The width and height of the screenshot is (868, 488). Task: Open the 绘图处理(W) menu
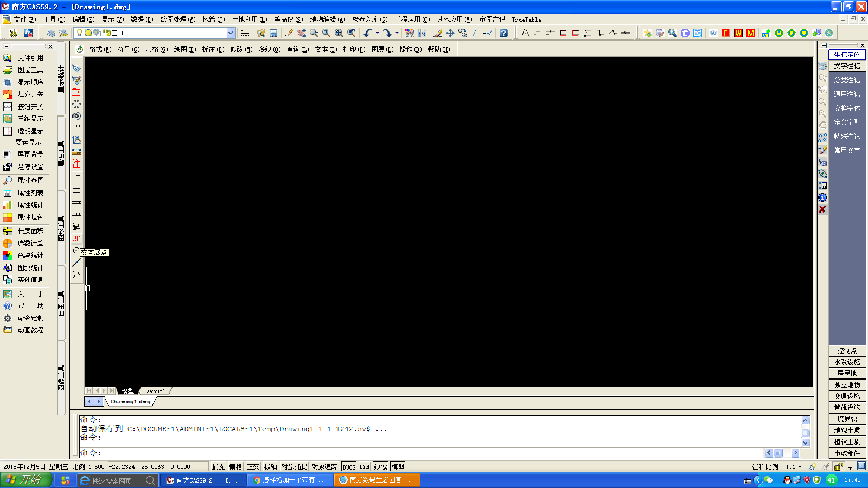click(177, 20)
